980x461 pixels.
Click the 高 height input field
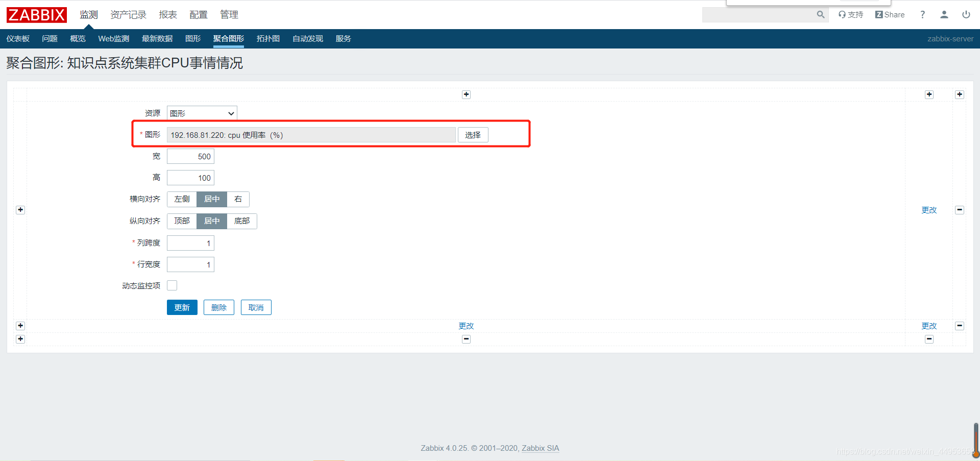pyautogui.click(x=190, y=178)
